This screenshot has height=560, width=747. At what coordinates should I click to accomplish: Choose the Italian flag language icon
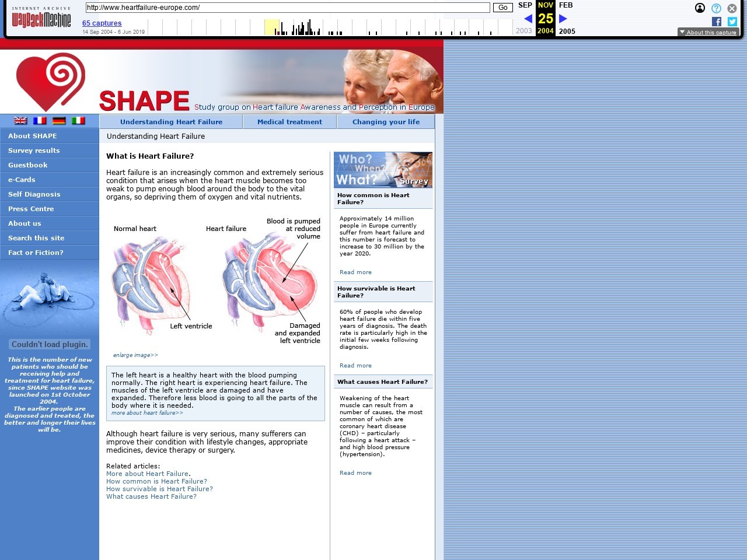coord(78,121)
